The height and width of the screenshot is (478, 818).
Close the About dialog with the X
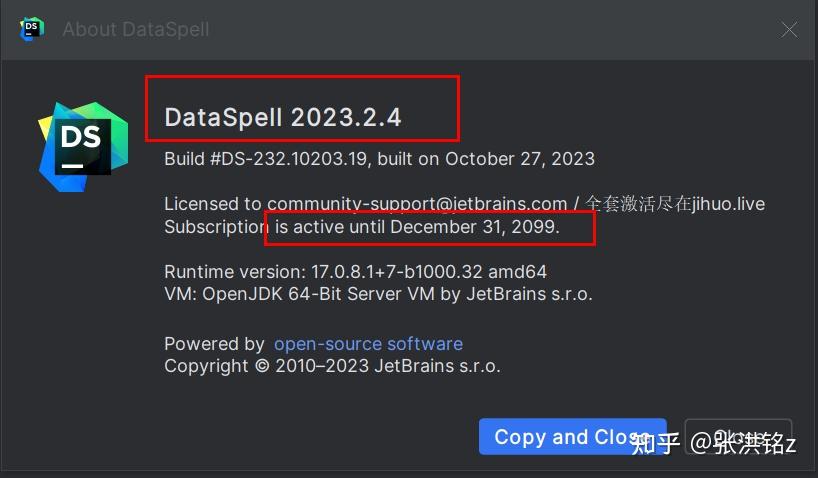tap(789, 30)
